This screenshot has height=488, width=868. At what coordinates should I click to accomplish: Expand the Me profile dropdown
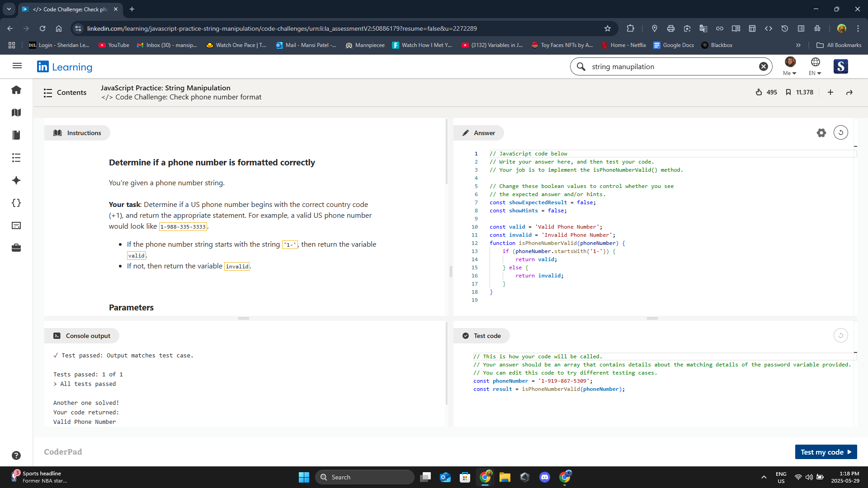coord(790,66)
